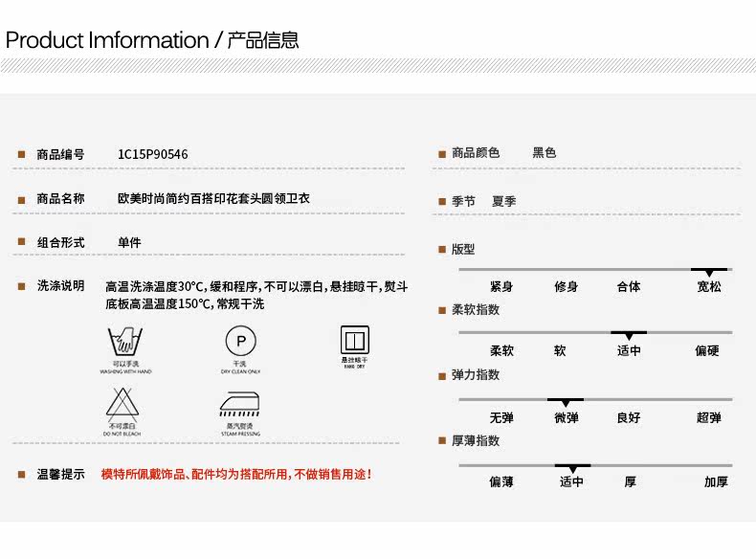Click the 紧身 fit option

click(x=501, y=286)
